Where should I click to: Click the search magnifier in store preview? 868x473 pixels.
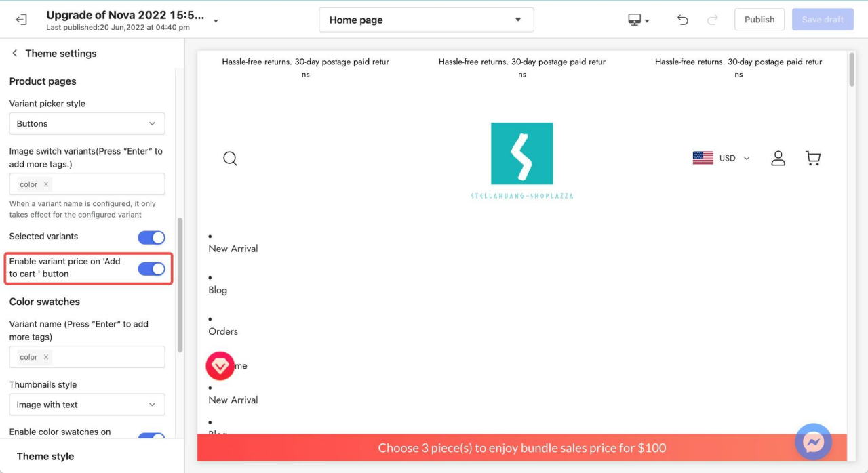coord(231,159)
